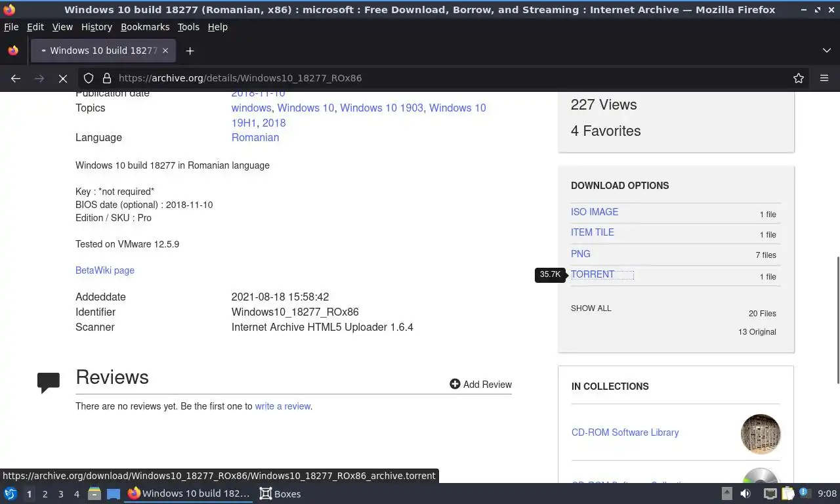This screenshot has width=840, height=504.
Task: Open CD-ROM Software Library collection link
Action: [625, 432]
